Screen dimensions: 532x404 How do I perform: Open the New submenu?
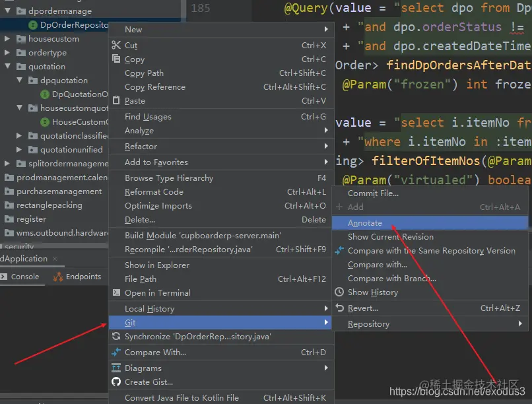pos(220,30)
